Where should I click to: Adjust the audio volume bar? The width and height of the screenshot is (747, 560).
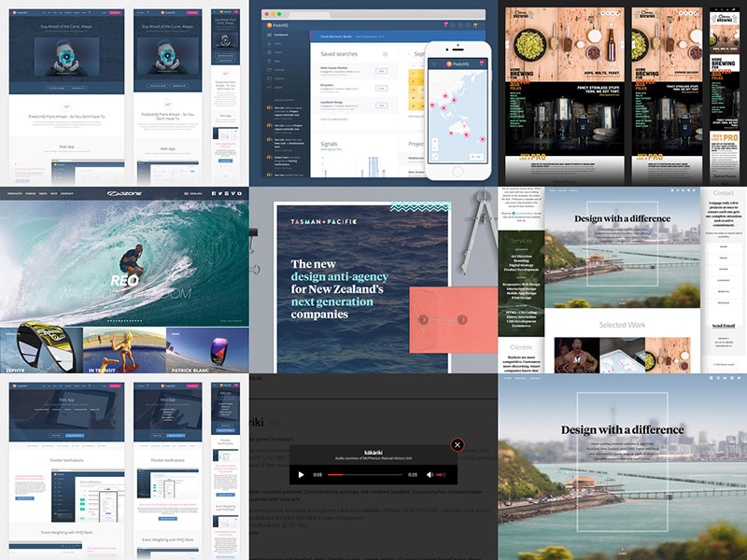(x=441, y=475)
